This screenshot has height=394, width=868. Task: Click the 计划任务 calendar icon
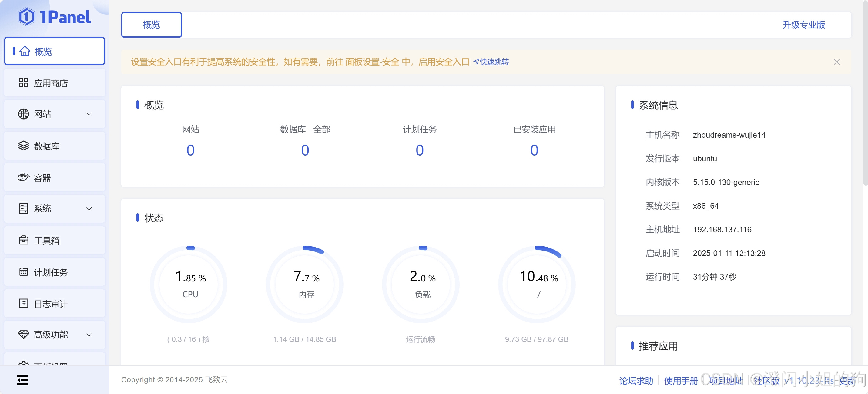pyautogui.click(x=23, y=272)
